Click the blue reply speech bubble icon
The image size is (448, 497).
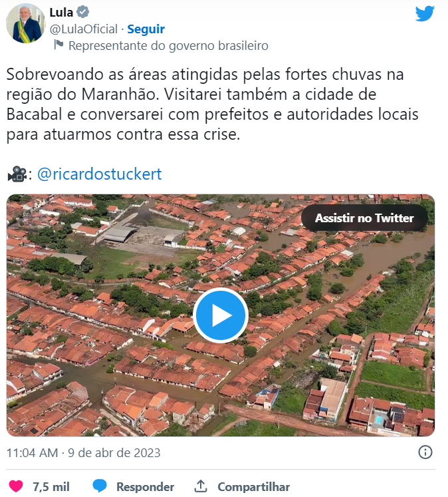coord(100,486)
